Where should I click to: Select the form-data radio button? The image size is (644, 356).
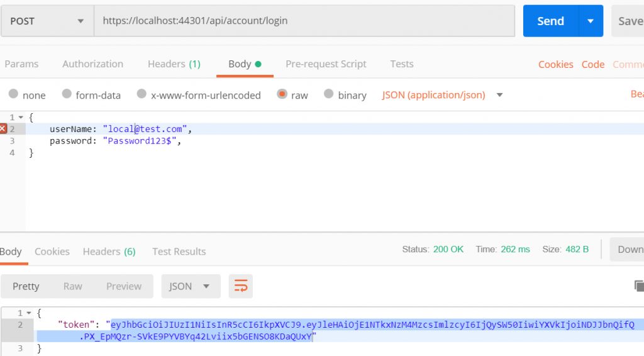pyautogui.click(x=67, y=94)
